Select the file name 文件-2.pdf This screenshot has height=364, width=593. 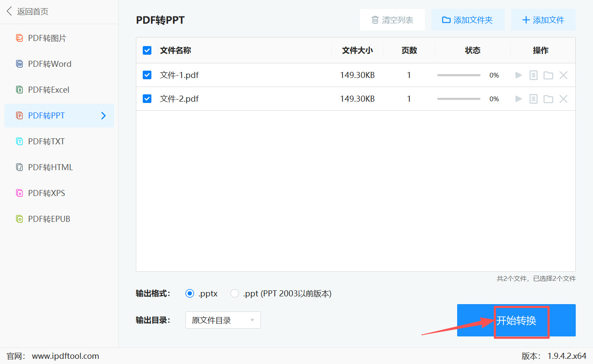coord(179,99)
